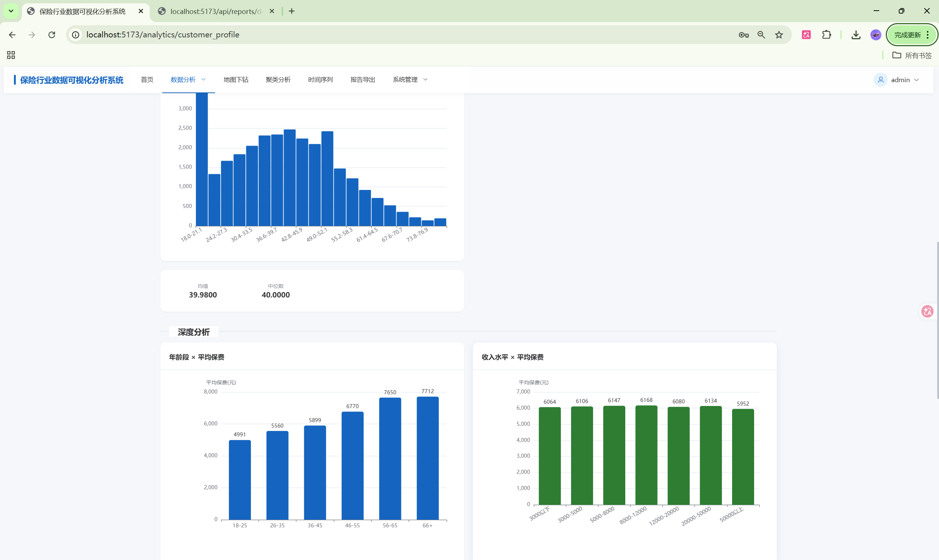
Task: Click the floating translate widget at right edge
Action: tap(927, 311)
